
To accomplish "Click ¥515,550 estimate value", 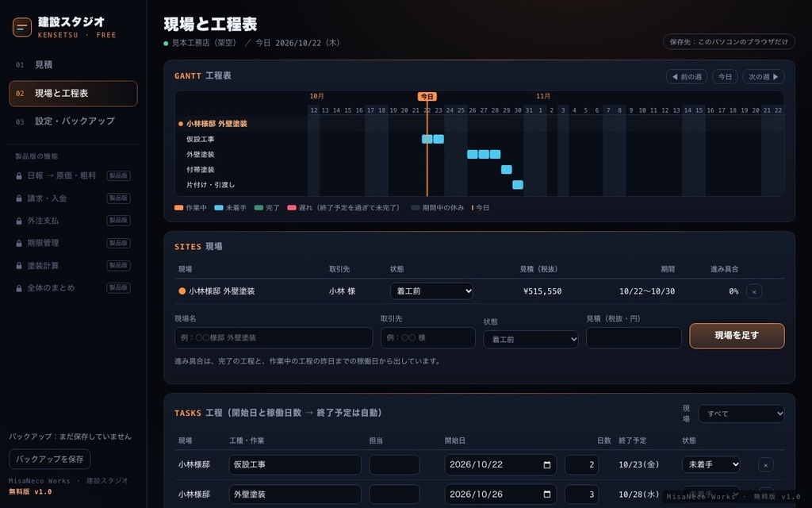I will pyautogui.click(x=542, y=291).
